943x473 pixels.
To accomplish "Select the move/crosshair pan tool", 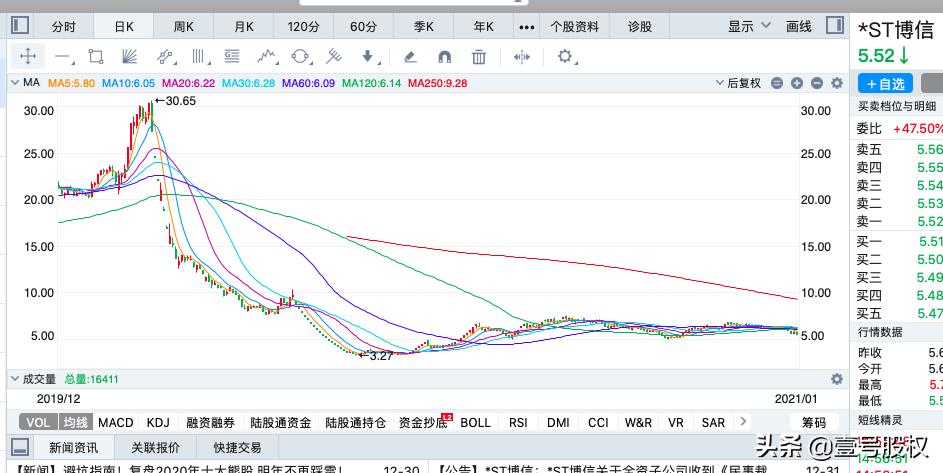I will coord(28,57).
